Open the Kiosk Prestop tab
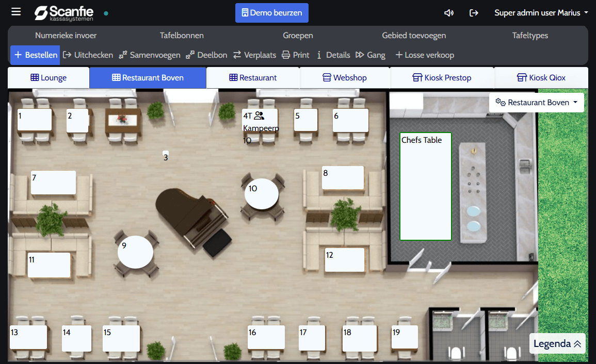The image size is (596, 364). 442,77
